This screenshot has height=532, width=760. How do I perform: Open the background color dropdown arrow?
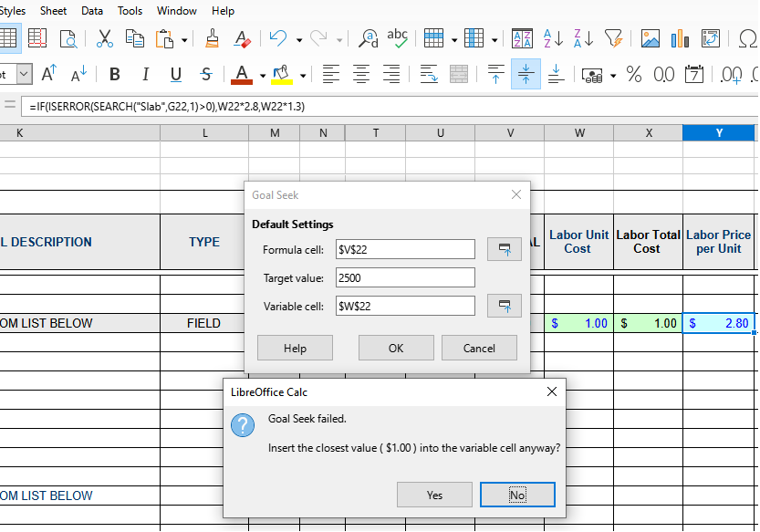pos(303,75)
